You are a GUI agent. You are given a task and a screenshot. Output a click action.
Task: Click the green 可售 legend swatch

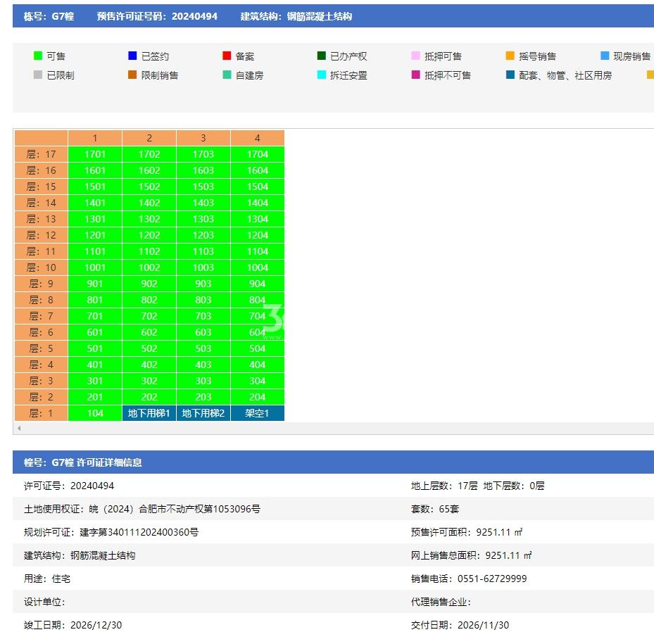[38, 56]
